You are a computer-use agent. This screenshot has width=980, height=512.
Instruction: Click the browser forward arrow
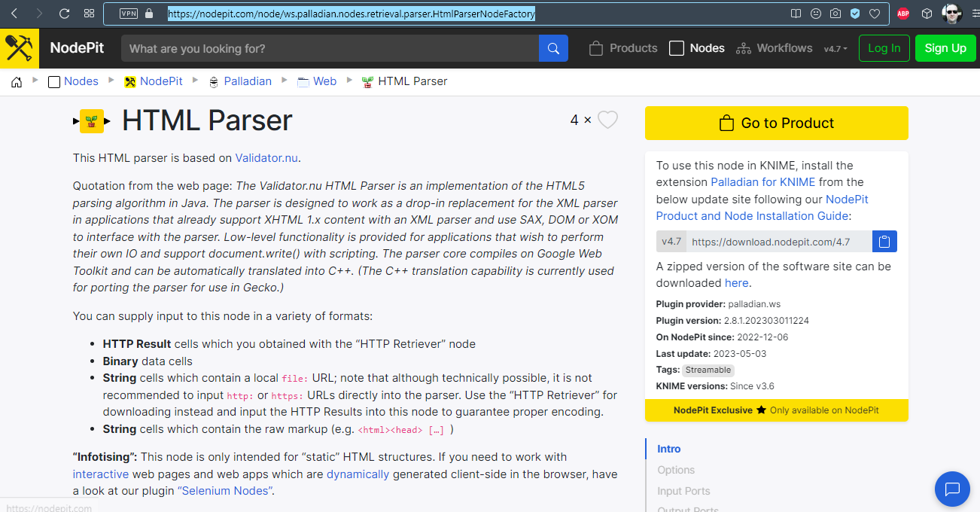point(39,14)
